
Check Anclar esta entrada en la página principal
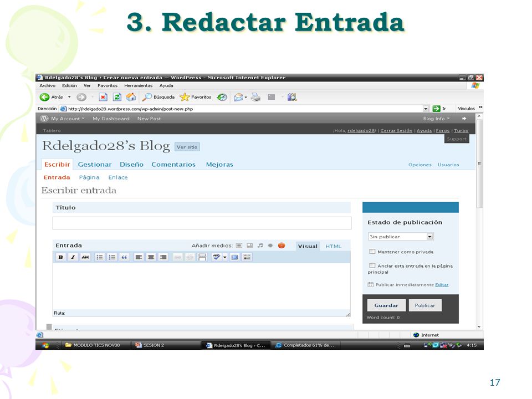372,265
